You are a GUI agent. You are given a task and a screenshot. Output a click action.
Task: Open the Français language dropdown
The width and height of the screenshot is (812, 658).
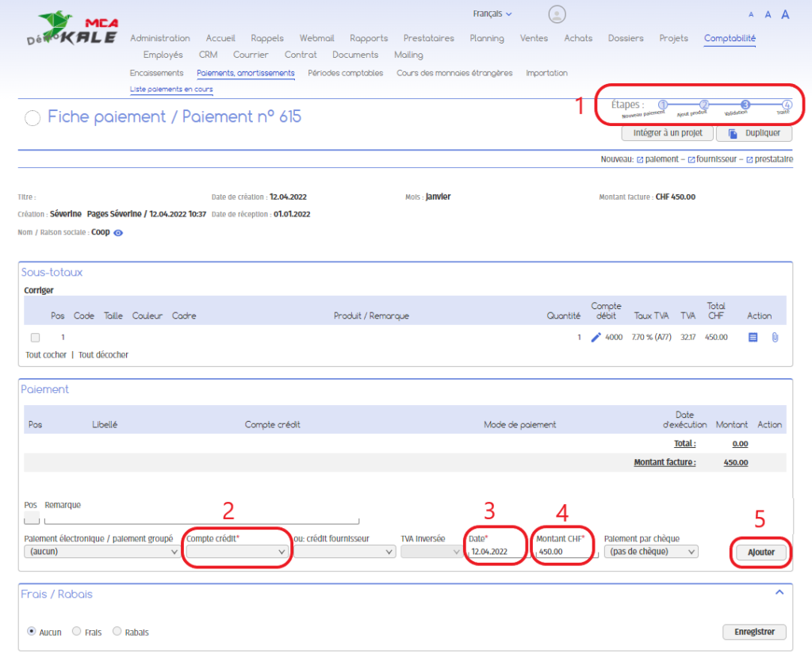492,13
